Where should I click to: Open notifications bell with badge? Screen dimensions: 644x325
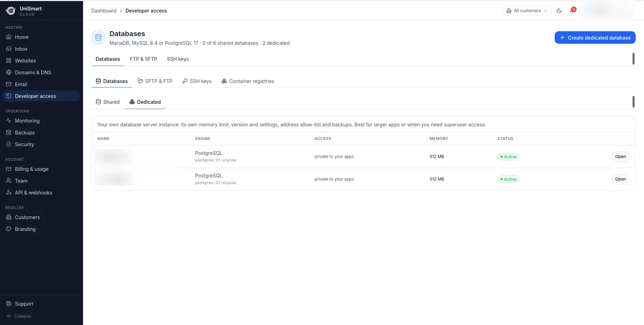point(572,11)
